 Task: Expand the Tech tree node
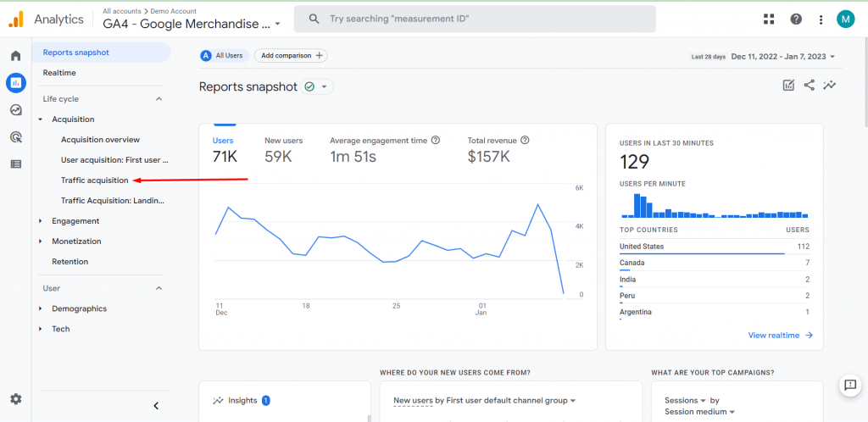coord(41,329)
